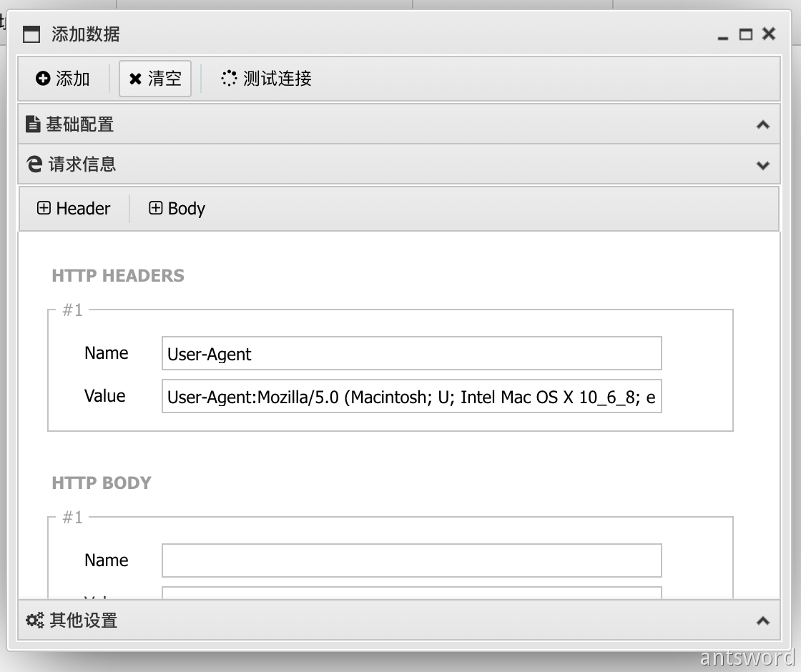This screenshot has height=672, width=801.
Task: Click the header Value field with Mozilla string
Action: click(x=411, y=397)
